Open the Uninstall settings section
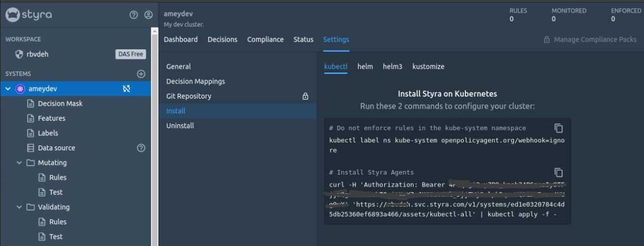The width and height of the screenshot is (644, 246). (180, 126)
